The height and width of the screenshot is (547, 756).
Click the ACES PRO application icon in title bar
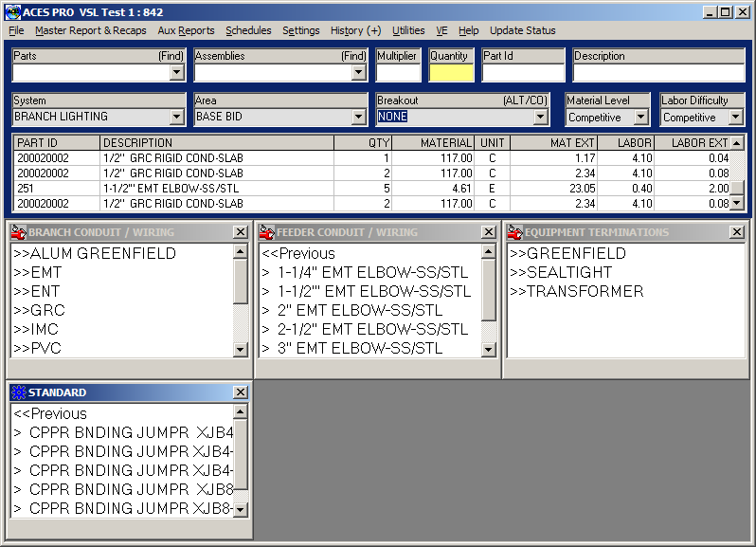13,11
